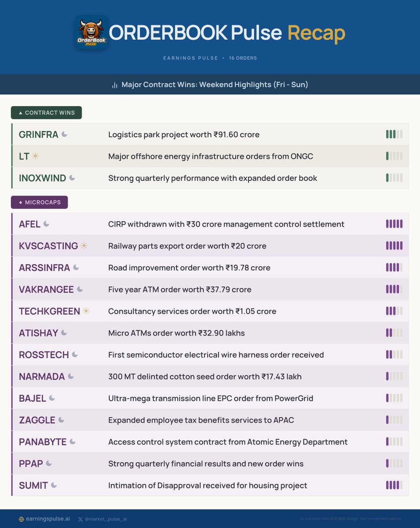
Task: Click the 'EARNINGS PULSE' header label
Action: pyautogui.click(x=190, y=58)
